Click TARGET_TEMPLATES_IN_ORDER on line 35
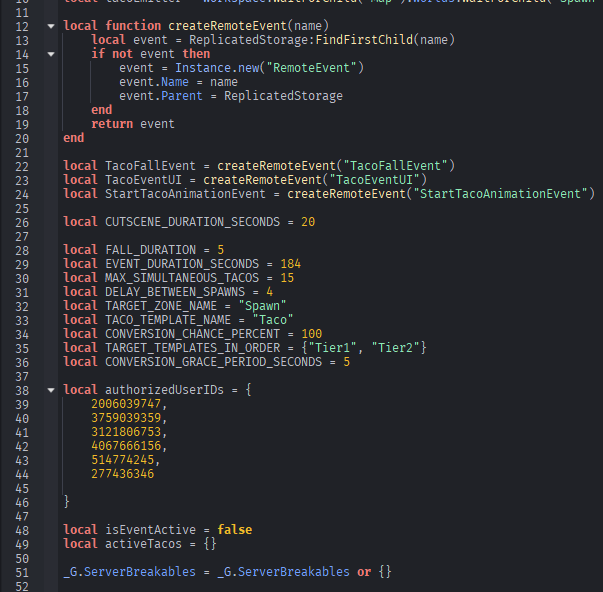The width and height of the screenshot is (603, 592). (x=192, y=348)
